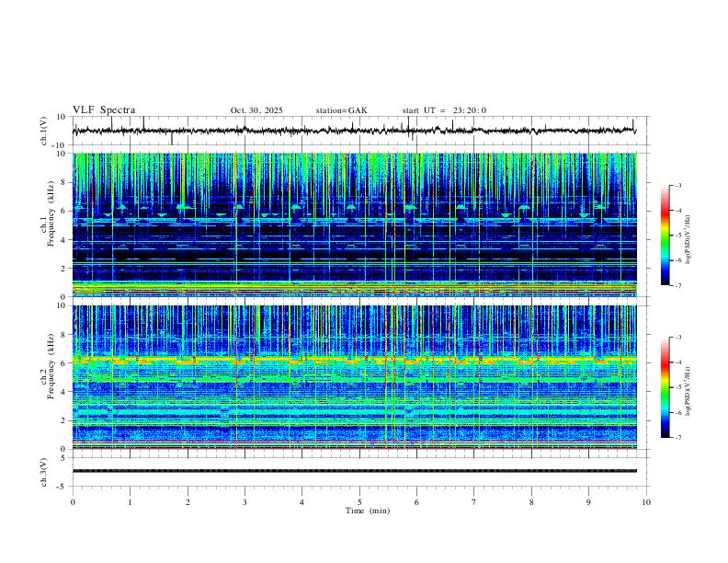Click time axis tick label '0'
This screenshot has height=563, width=728.
(x=73, y=502)
